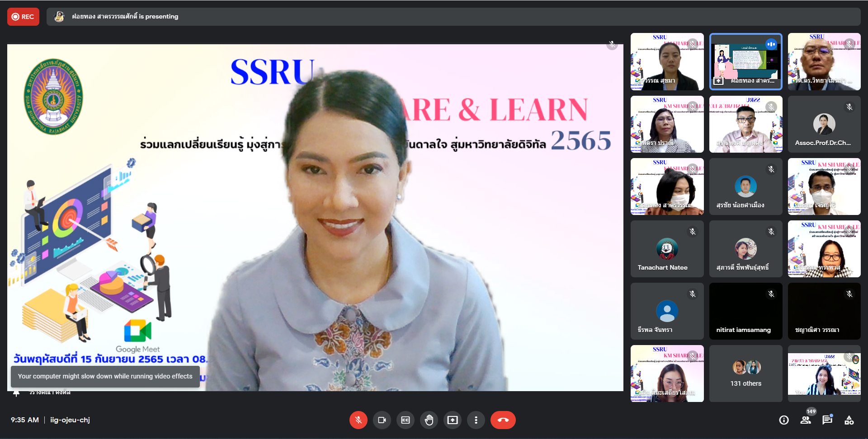Select the Tanachart Natee participant tile
This screenshot has width=868, height=439.
(667, 249)
